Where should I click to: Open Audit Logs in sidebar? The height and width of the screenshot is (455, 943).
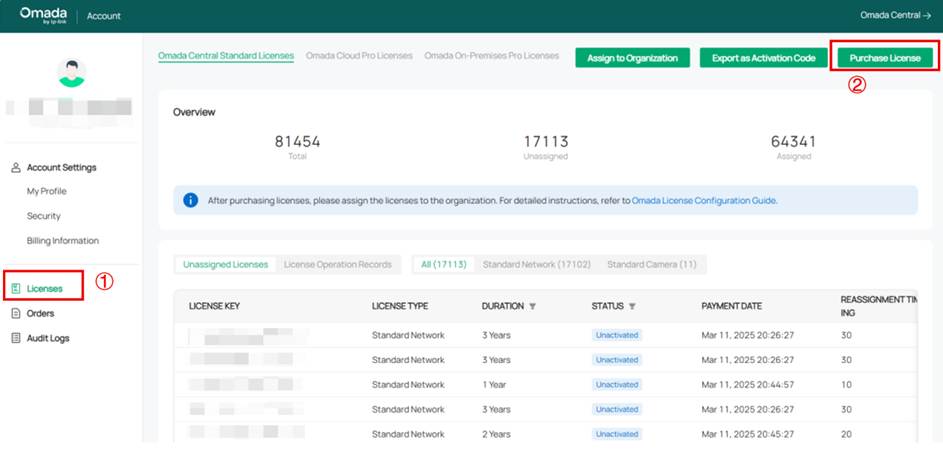tap(48, 338)
